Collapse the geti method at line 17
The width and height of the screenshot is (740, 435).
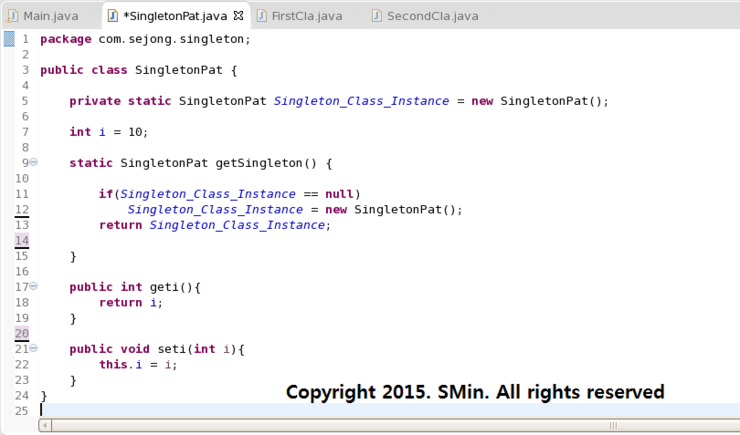pyautogui.click(x=34, y=286)
